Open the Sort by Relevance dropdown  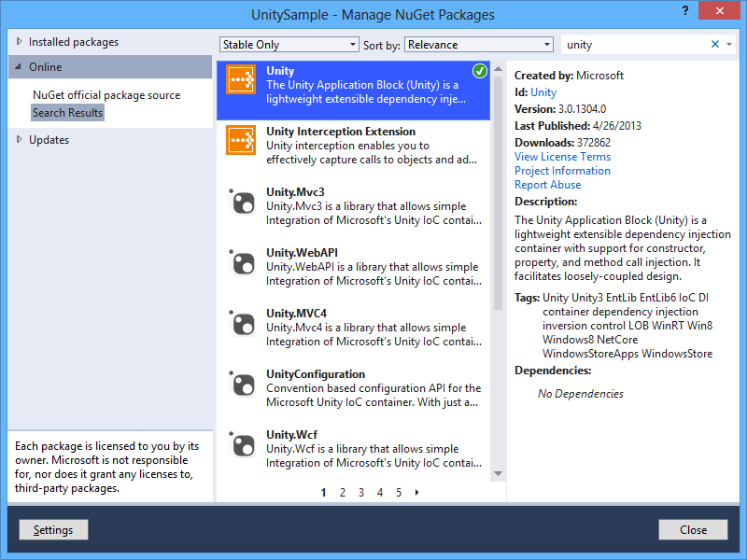tap(479, 44)
